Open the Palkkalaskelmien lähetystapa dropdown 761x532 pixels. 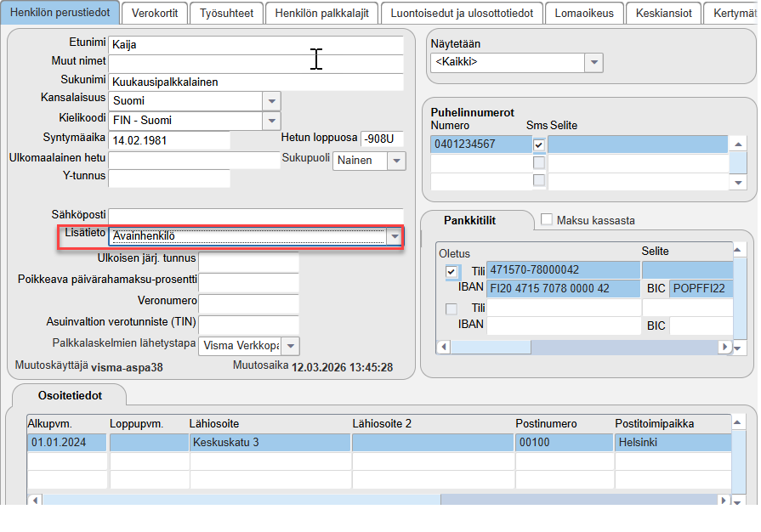click(291, 346)
